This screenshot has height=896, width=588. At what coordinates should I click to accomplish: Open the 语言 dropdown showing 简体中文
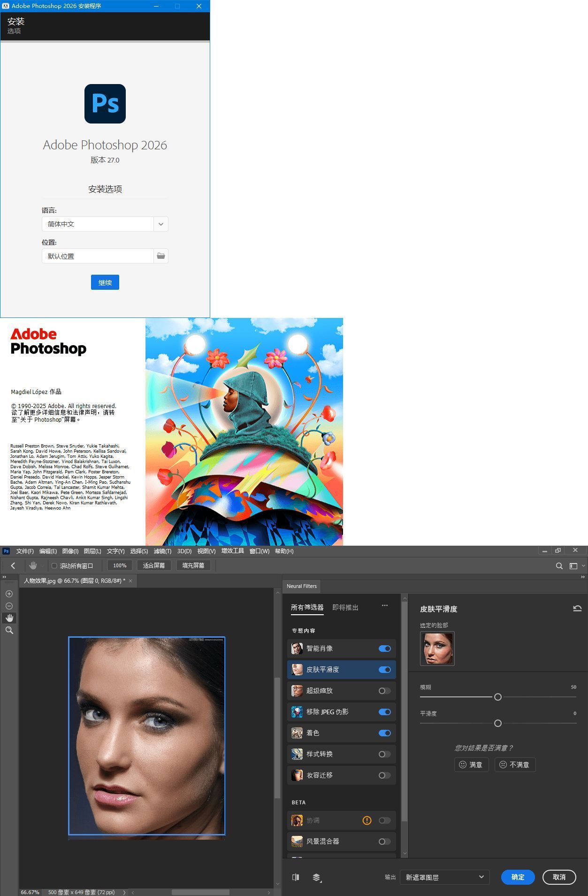[x=160, y=224]
